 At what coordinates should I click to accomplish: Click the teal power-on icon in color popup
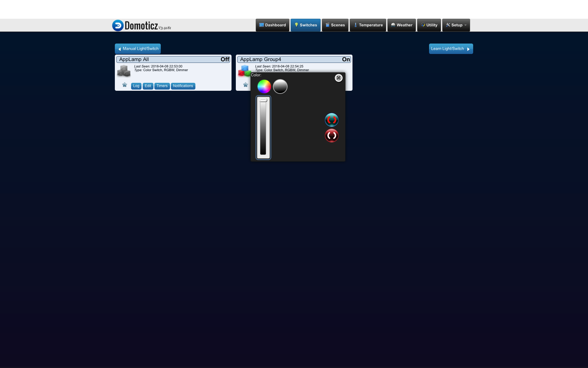click(x=331, y=120)
